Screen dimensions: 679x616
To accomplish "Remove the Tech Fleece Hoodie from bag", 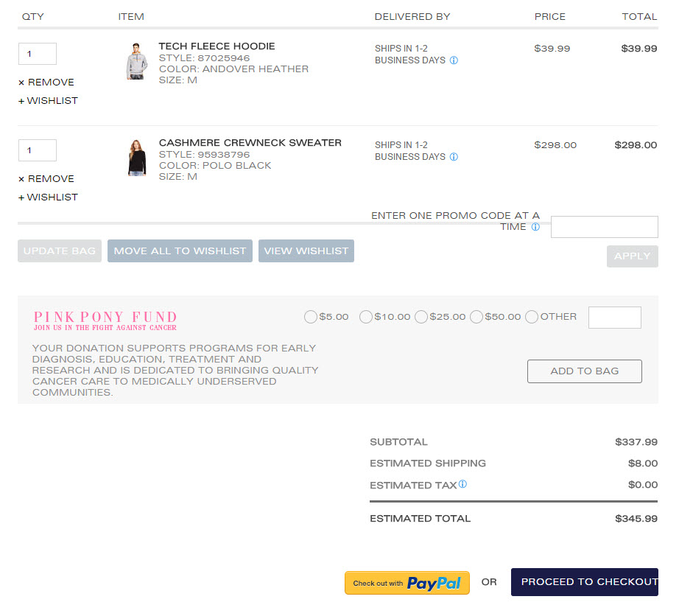I will (x=46, y=83).
